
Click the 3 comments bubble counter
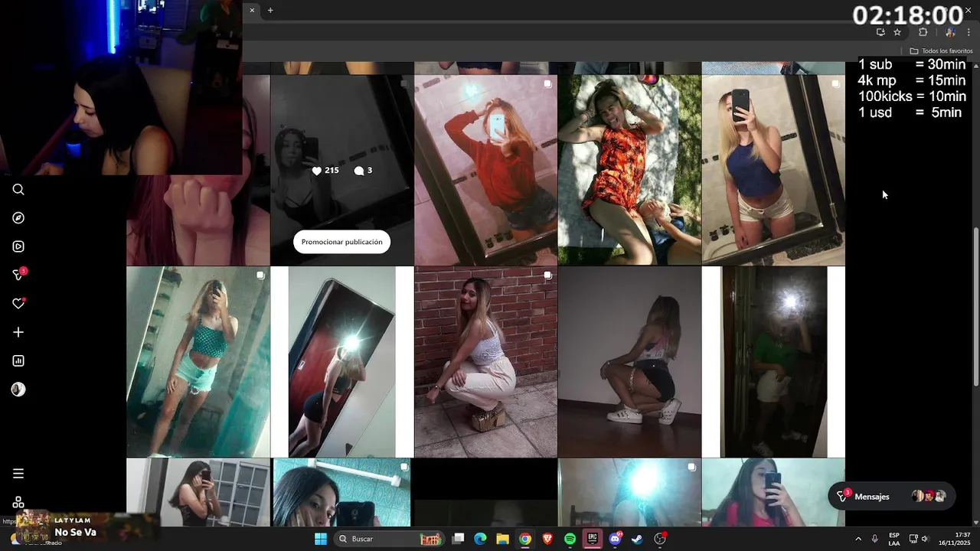(363, 171)
